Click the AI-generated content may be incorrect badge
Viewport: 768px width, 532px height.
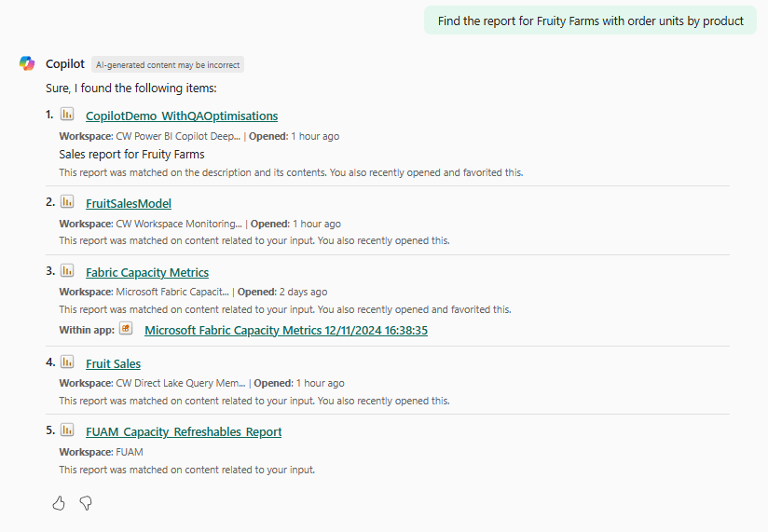coord(168,64)
